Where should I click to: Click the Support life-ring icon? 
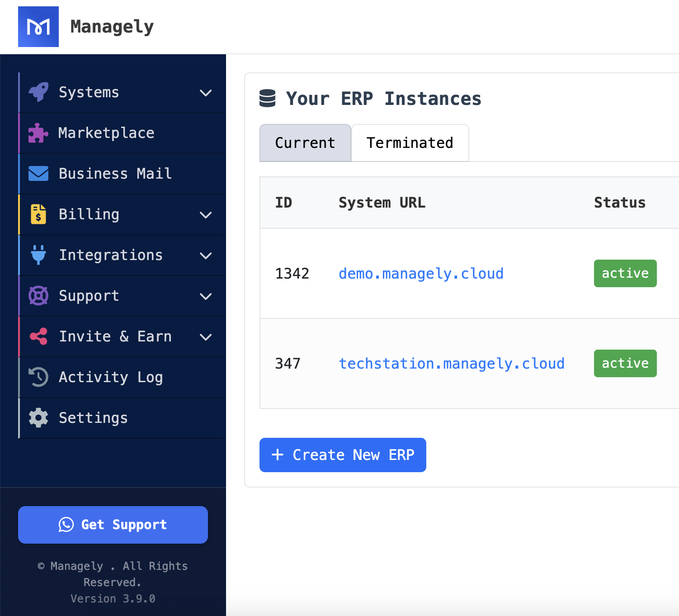pos(38,295)
